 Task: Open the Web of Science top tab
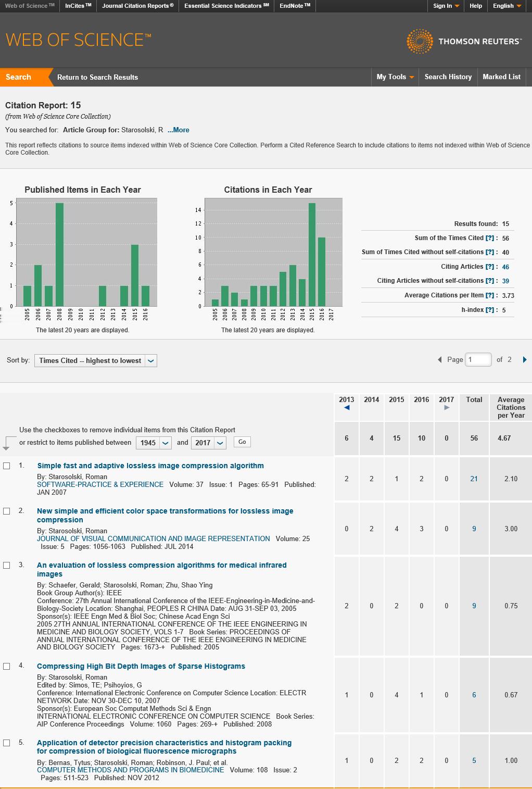point(30,6)
